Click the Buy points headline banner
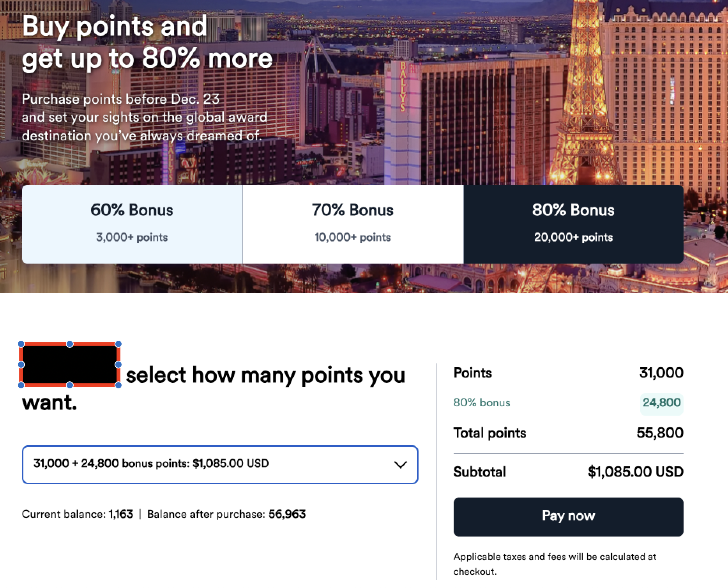728x588 pixels. point(148,42)
